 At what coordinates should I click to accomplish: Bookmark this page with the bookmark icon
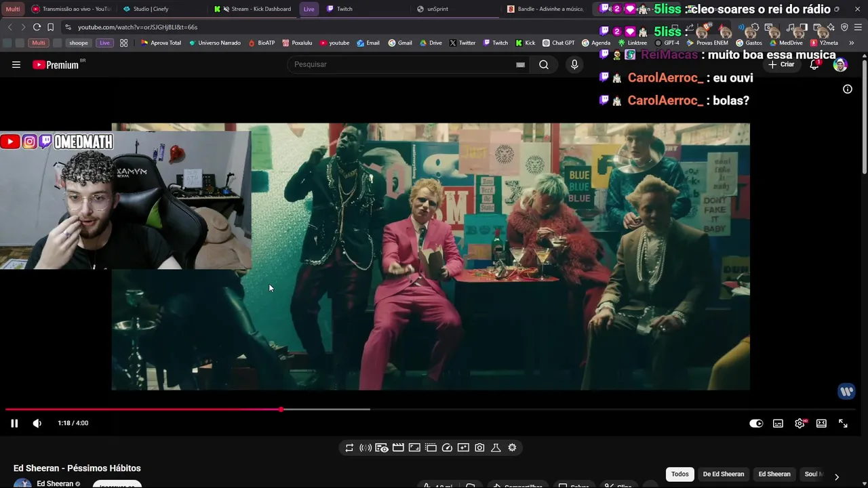click(50, 27)
